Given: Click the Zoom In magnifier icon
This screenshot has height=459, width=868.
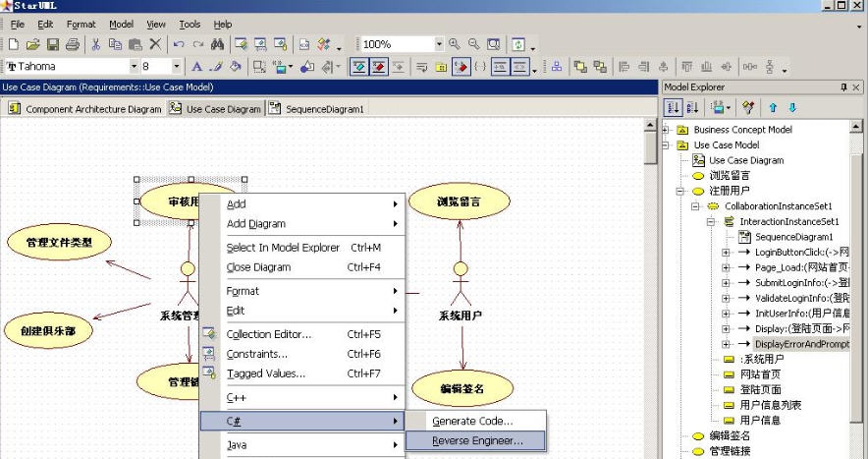Looking at the screenshot, I should tap(455, 44).
